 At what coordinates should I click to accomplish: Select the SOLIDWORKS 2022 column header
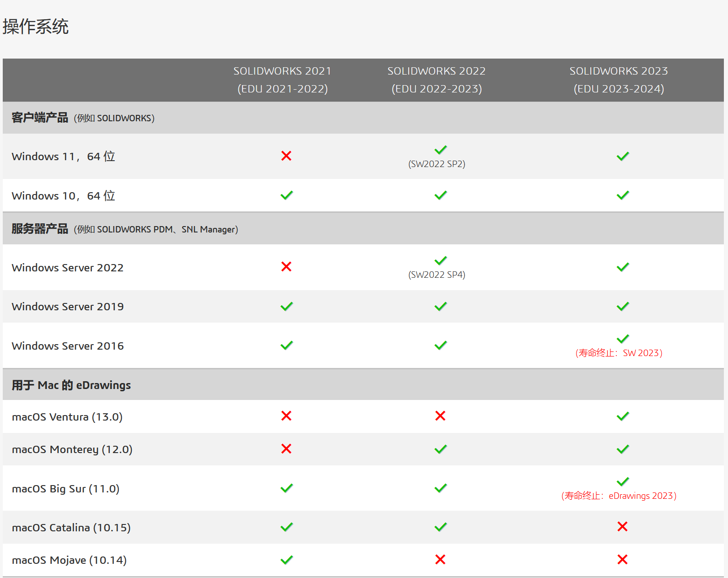pyautogui.click(x=437, y=80)
